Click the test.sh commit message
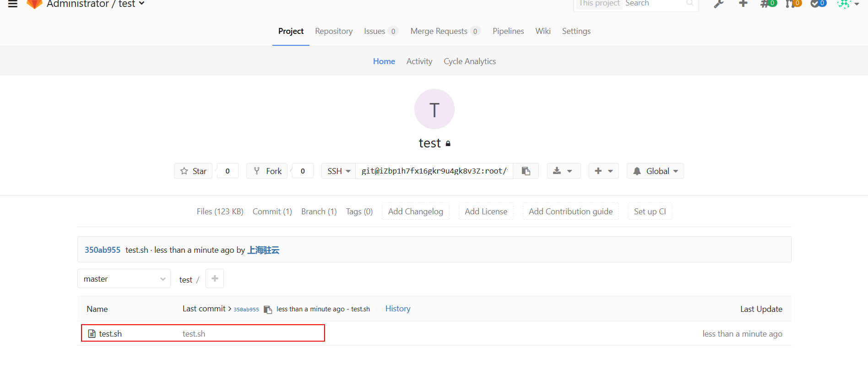This screenshot has height=370, width=868. point(194,334)
